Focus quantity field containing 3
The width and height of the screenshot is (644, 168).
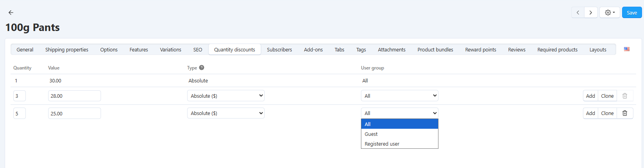point(20,96)
